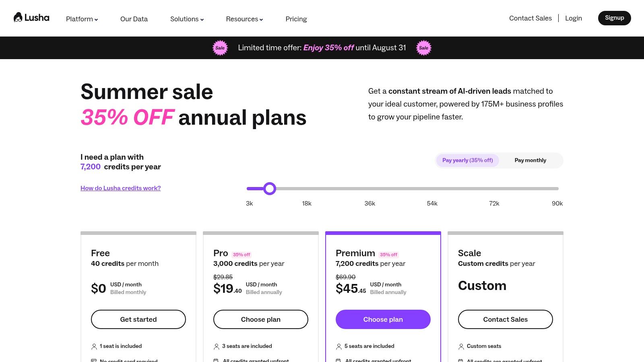Screen dimensions: 644x362
Task: Click the right pink Sale badge
Action: click(x=423, y=48)
